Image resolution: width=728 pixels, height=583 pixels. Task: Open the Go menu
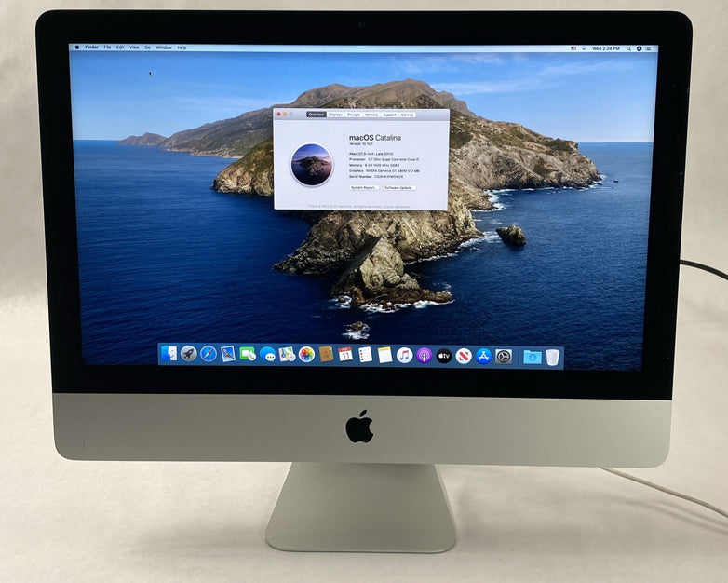[x=148, y=47]
